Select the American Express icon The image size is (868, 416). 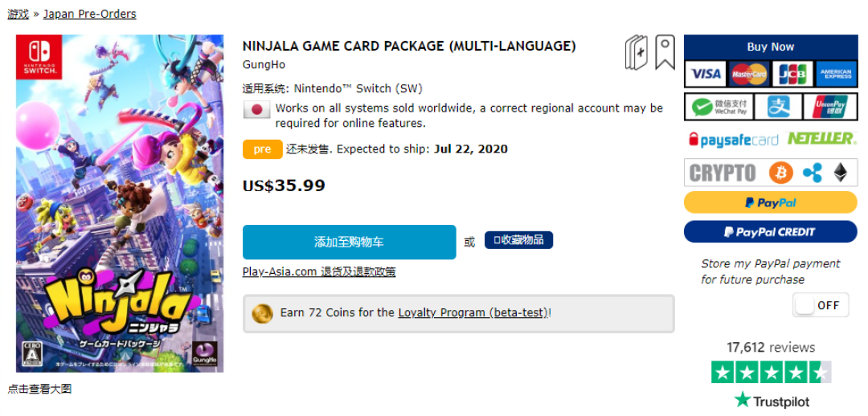(836, 74)
